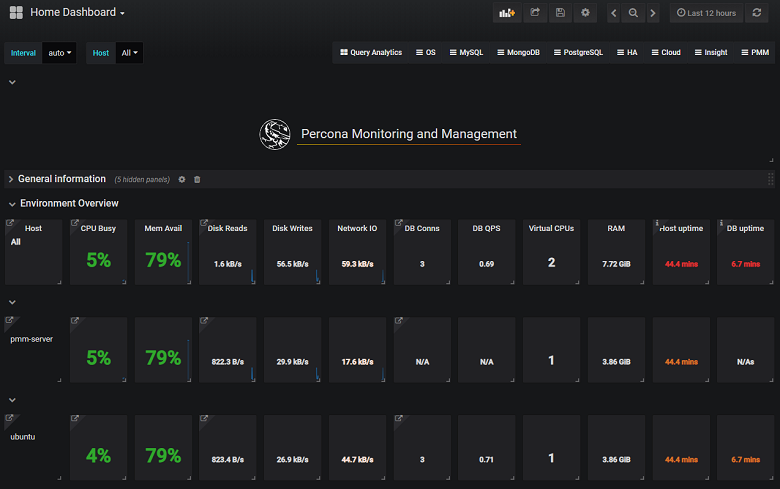The width and height of the screenshot is (780, 489).
Task: Open the Query Analytics menu
Action: pyautogui.click(x=371, y=52)
